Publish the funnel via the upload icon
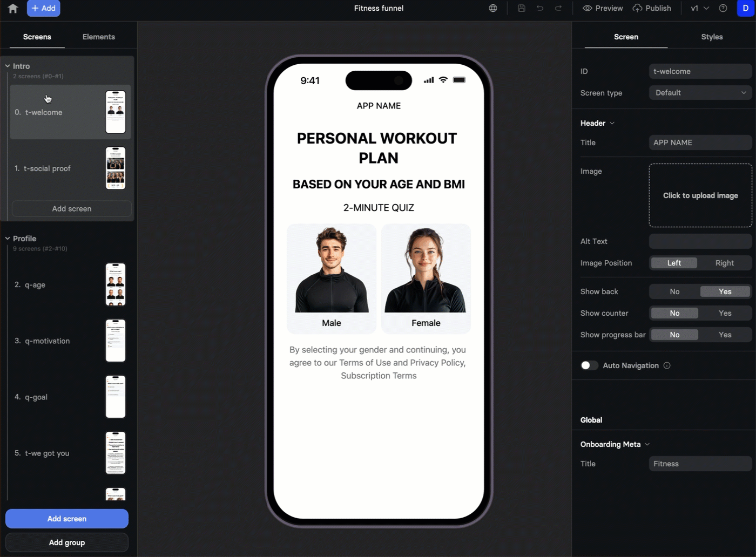This screenshot has width=756, height=557. click(652, 8)
